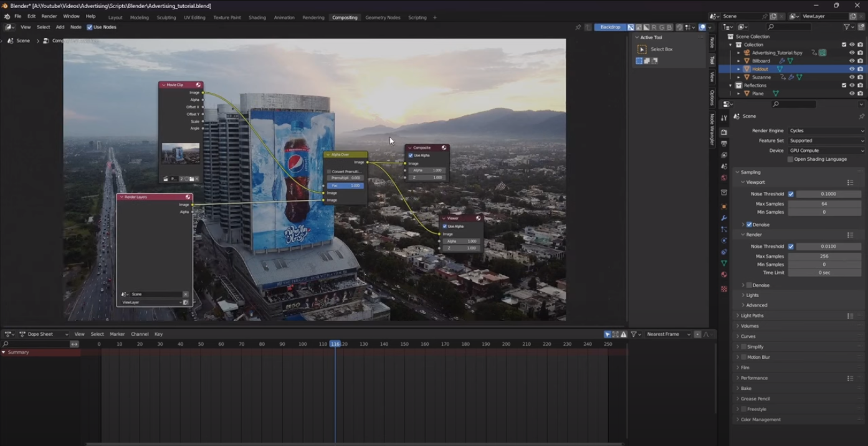The image size is (868, 446).
Task: Click the Render Max Samples field
Action: click(824, 257)
